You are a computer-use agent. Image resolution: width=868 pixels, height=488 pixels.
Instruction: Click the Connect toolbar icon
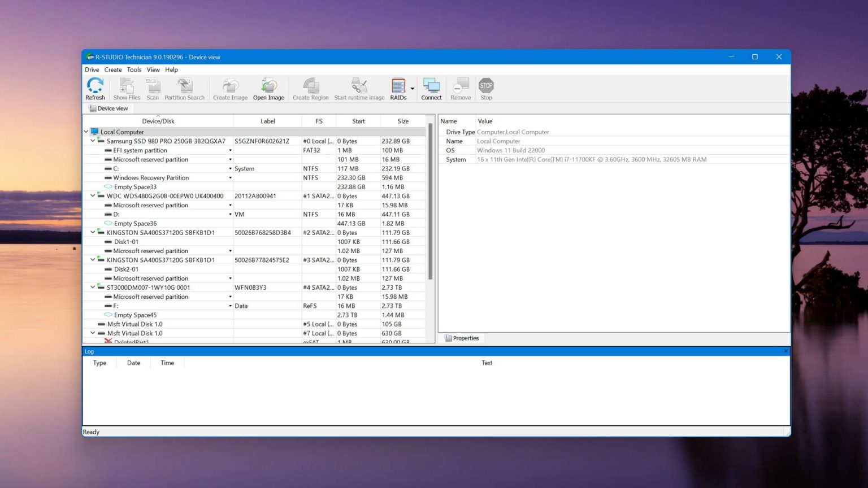click(x=431, y=88)
